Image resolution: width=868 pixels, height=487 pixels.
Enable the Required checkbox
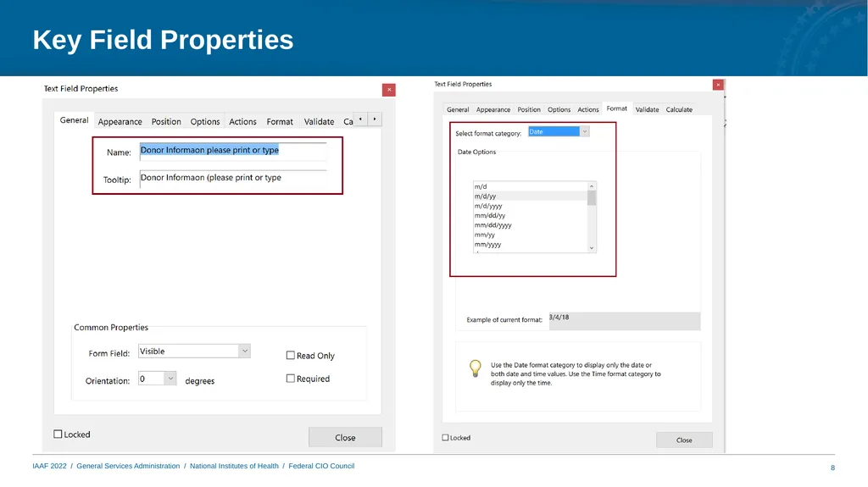[x=290, y=379]
